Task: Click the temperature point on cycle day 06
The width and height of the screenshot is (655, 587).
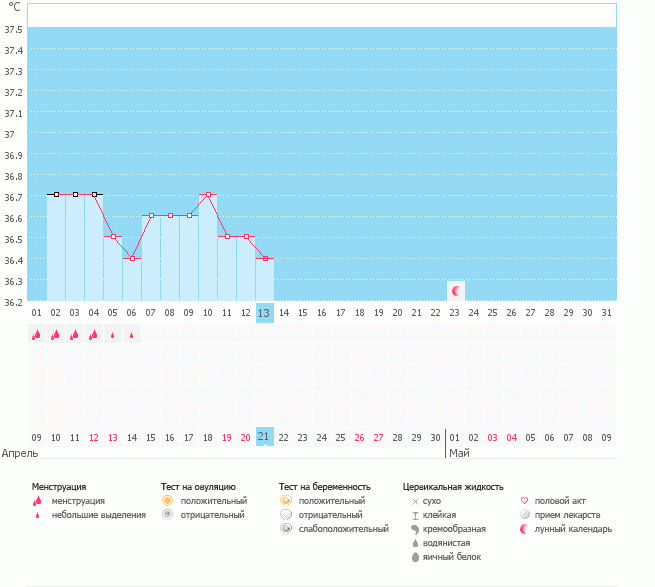Action: point(132,258)
